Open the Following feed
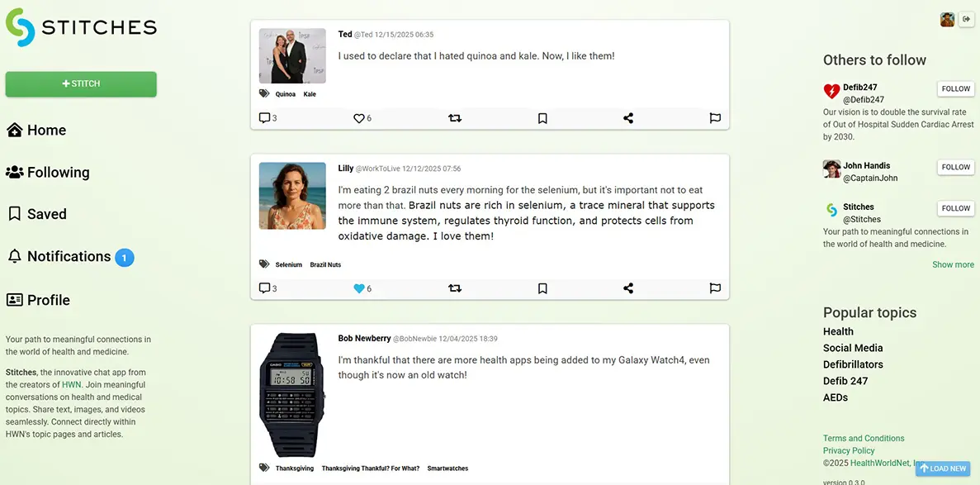The image size is (980, 485). [58, 173]
